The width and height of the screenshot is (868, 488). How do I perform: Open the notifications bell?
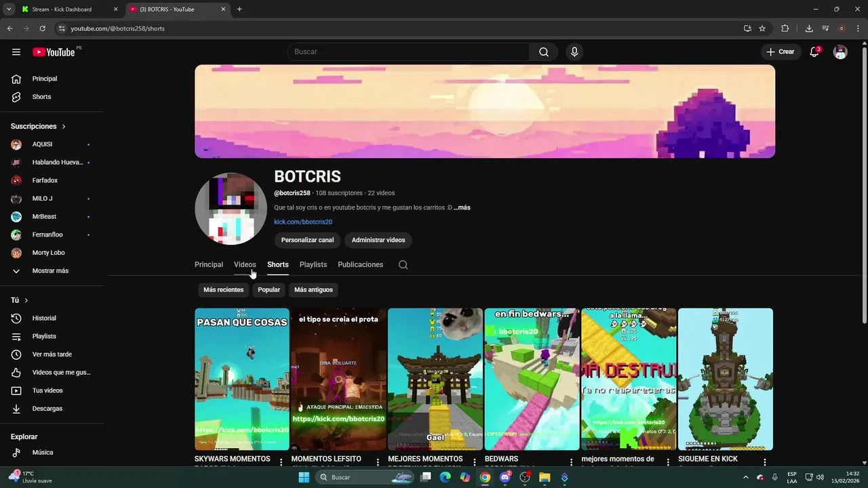[814, 52]
